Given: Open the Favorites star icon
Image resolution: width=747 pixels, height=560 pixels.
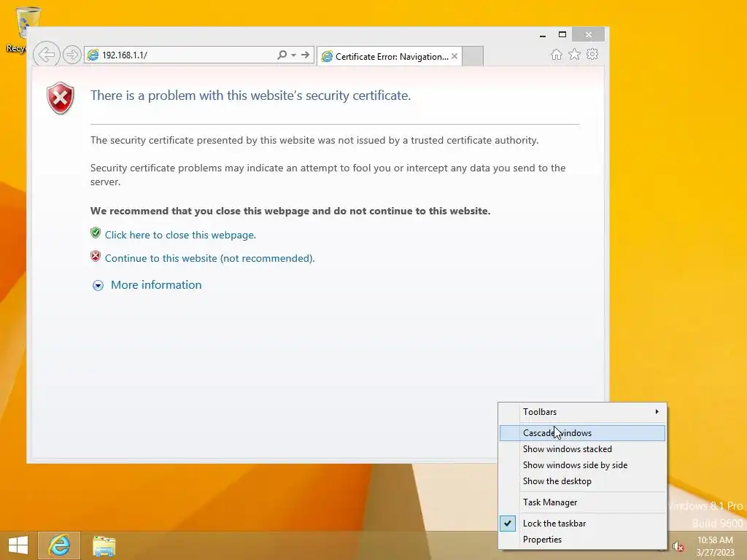Looking at the screenshot, I should point(575,54).
